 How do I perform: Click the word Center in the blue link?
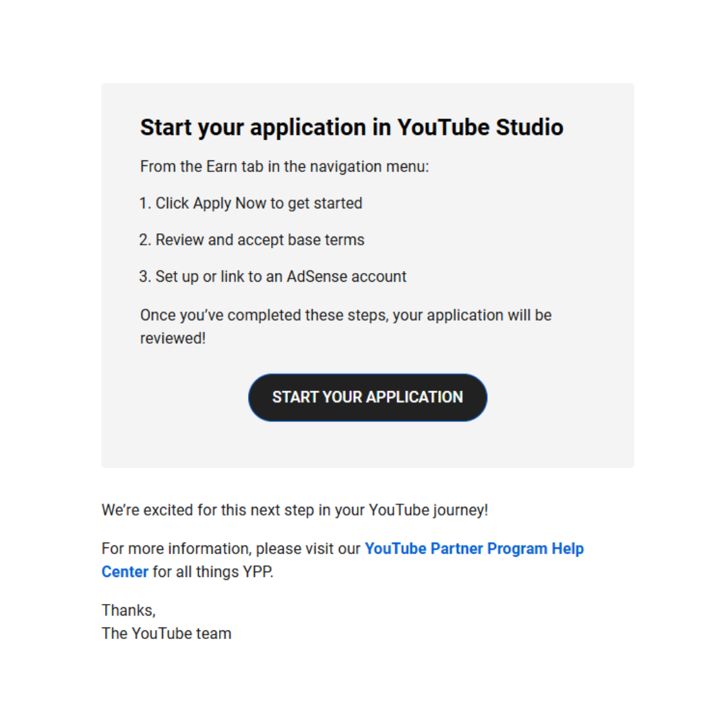click(x=125, y=572)
